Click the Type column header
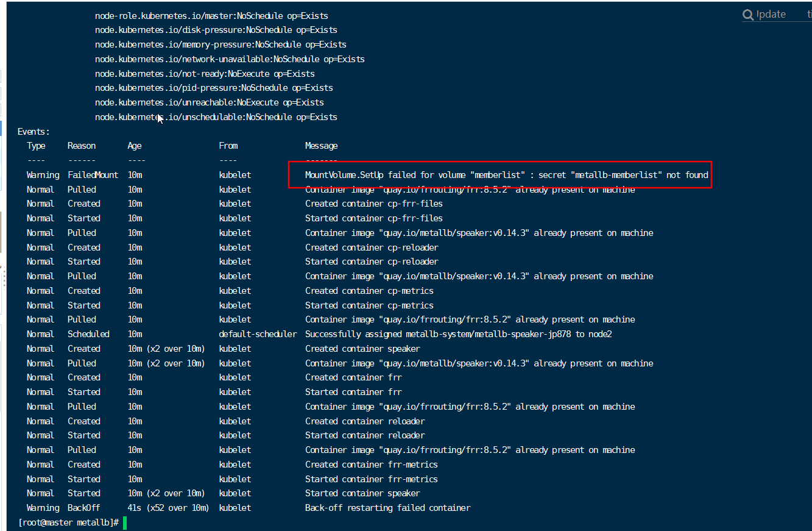 pyautogui.click(x=36, y=146)
